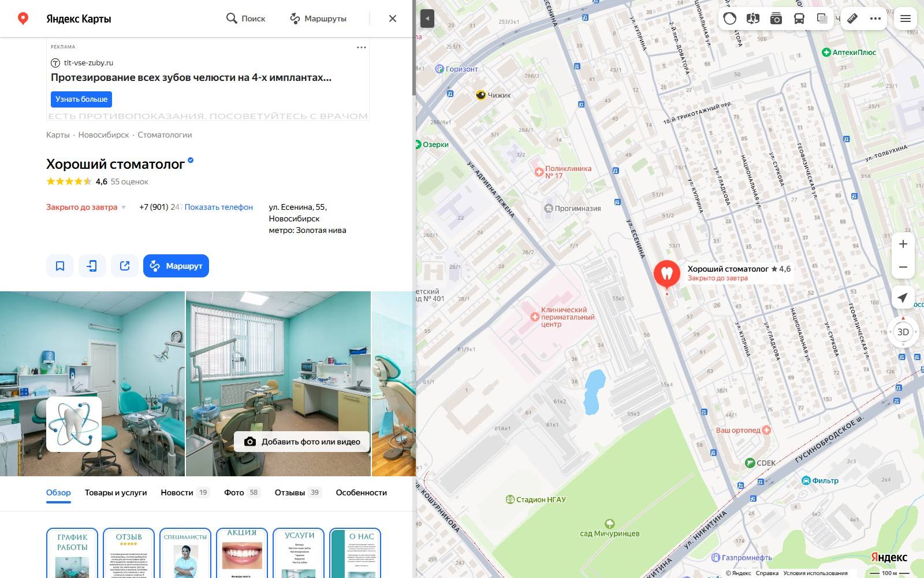Open the ad options three-dot menu
This screenshot has height=578, width=924.
tap(362, 47)
